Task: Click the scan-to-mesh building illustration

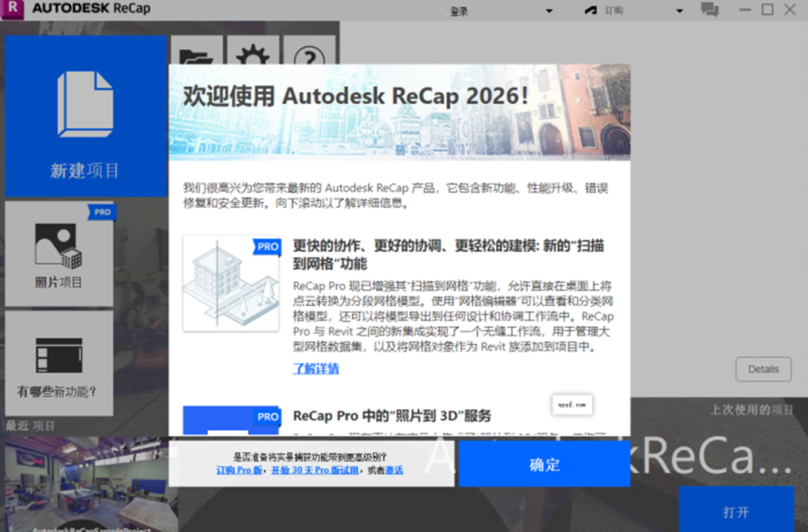Action: pos(231,283)
